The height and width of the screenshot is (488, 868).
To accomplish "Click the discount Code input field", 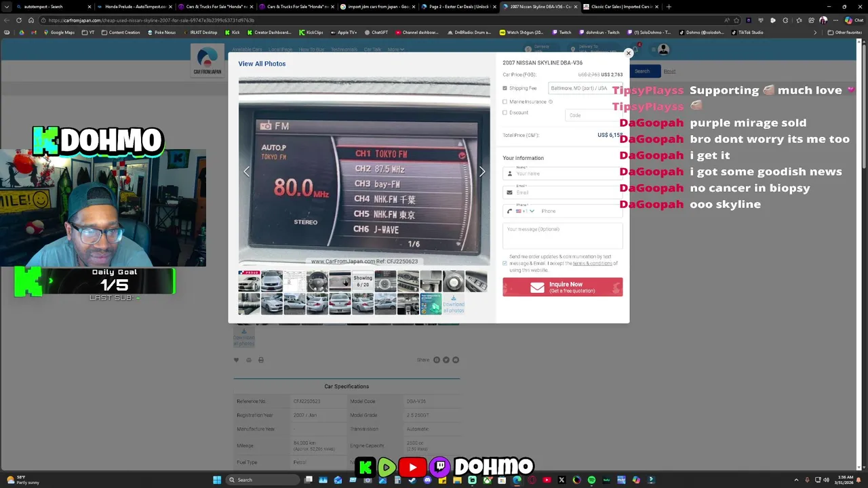I will pos(593,115).
